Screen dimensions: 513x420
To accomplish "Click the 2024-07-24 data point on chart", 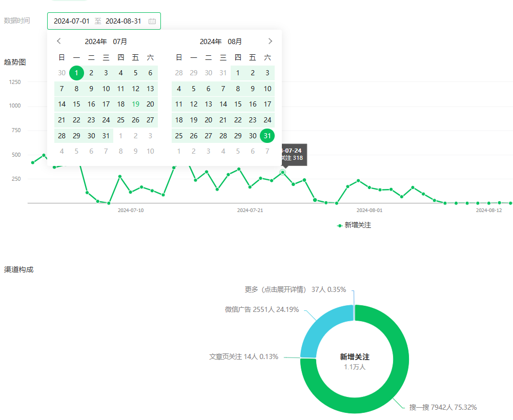I will (282, 173).
